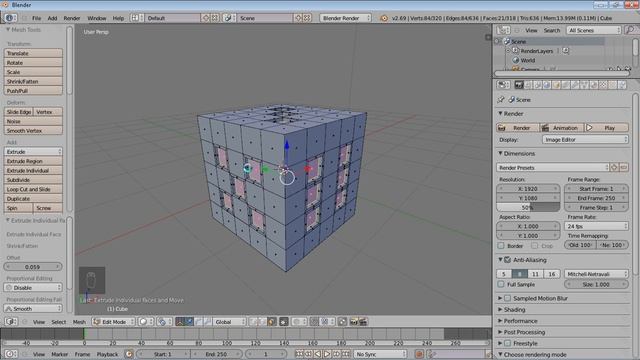This screenshot has height=360, width=640.
Task: Open the All Scenes outliner display dropdown
Action: coord(594,30)
